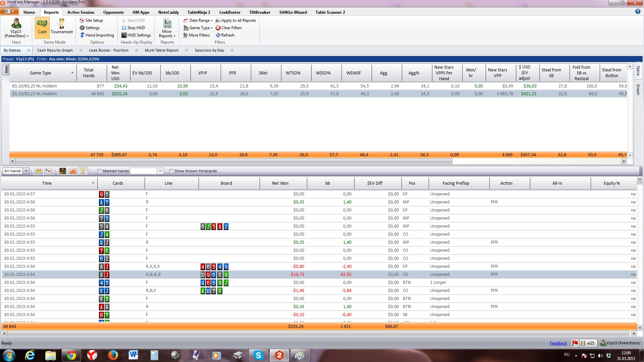Switch to the LeakBuster ribbon tab
This screenshot has width=644, height=362.
pyautogui.click(x=230, y=12)
